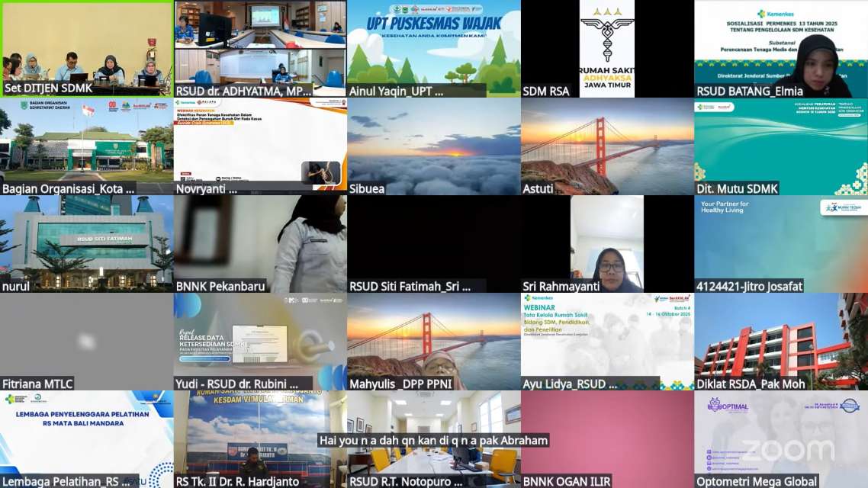Screen dimensions: 868x488
Task: Click the live caption text about pak Abraham
Action: point(433,440)
